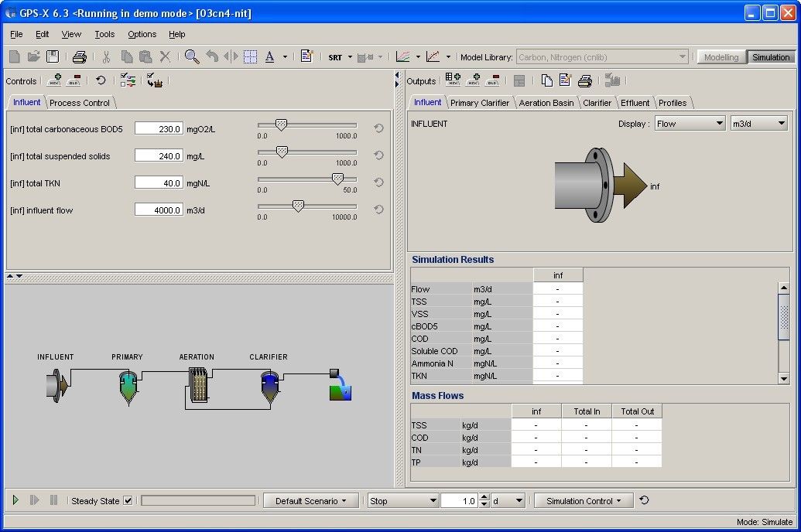
Task: Switch to Simulation mode
Action: pyautogui.click(x=771, y=57)
